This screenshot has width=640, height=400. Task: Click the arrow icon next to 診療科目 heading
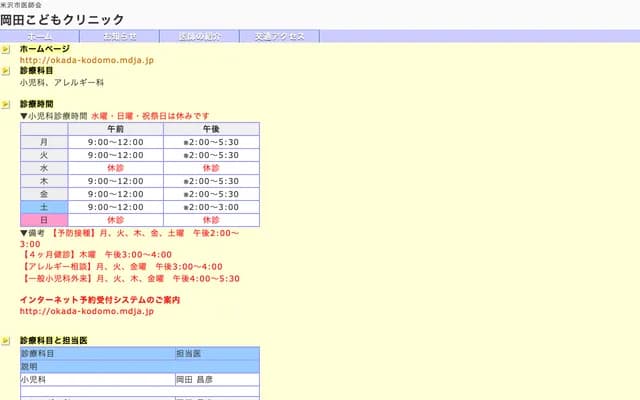(6, 71)
